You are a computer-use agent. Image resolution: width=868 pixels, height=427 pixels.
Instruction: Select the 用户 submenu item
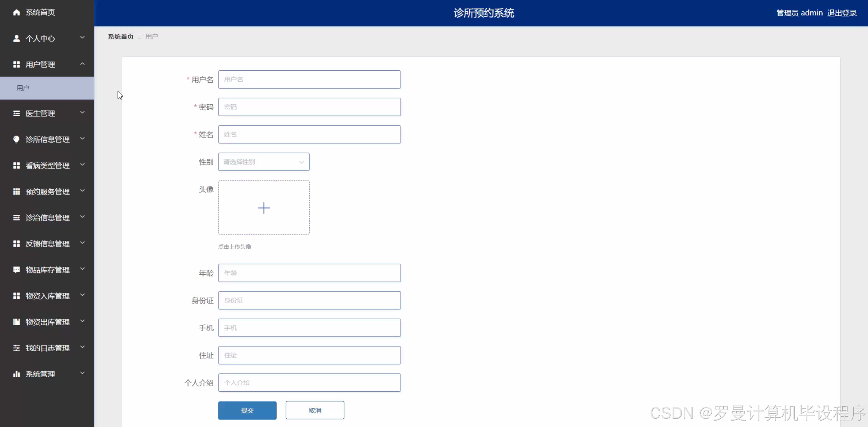(x=23, y=88)
